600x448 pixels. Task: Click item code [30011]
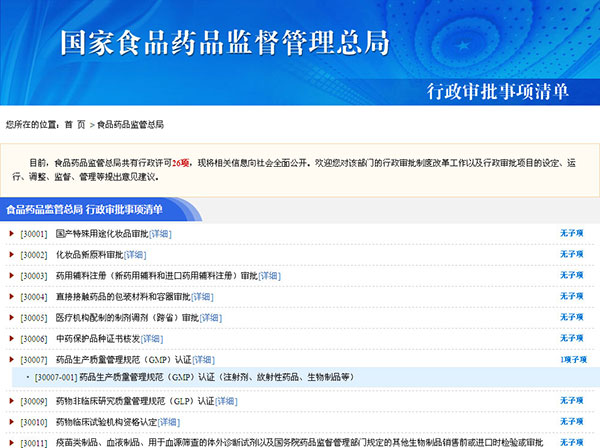click(34, 443)
